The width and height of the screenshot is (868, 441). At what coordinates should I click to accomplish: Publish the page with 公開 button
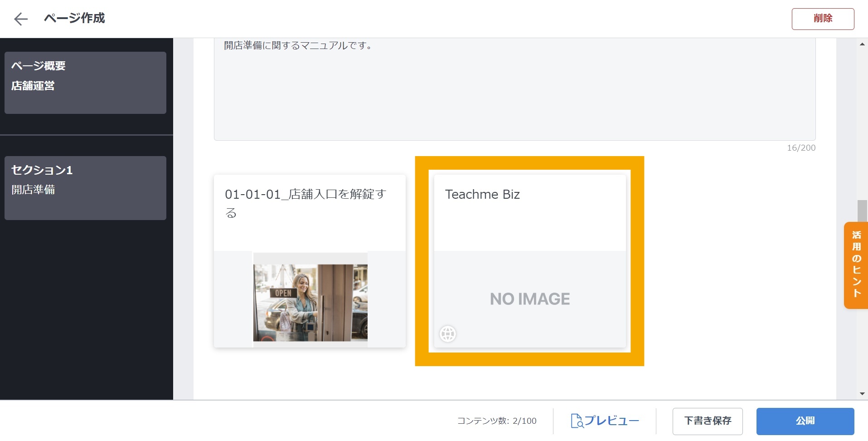(x=805, y=421)
